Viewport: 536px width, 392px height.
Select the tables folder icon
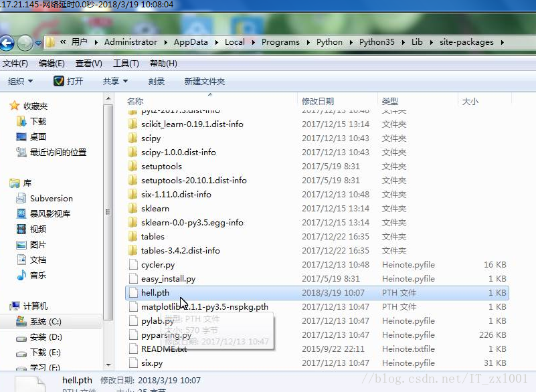tap(132, 236)
